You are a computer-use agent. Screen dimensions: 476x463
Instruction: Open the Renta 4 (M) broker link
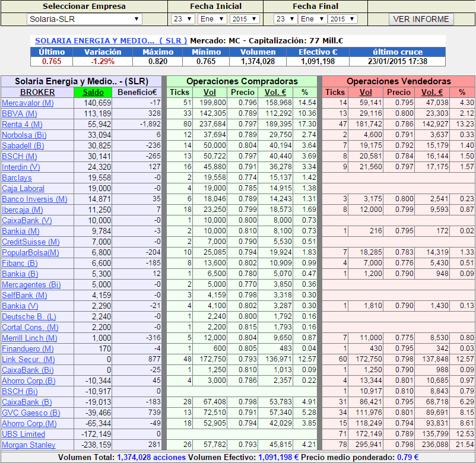22,125
